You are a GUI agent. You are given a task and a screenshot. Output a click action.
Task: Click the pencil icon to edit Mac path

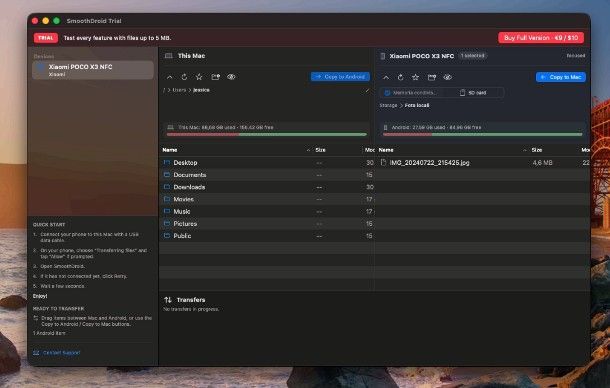[367, 90]
